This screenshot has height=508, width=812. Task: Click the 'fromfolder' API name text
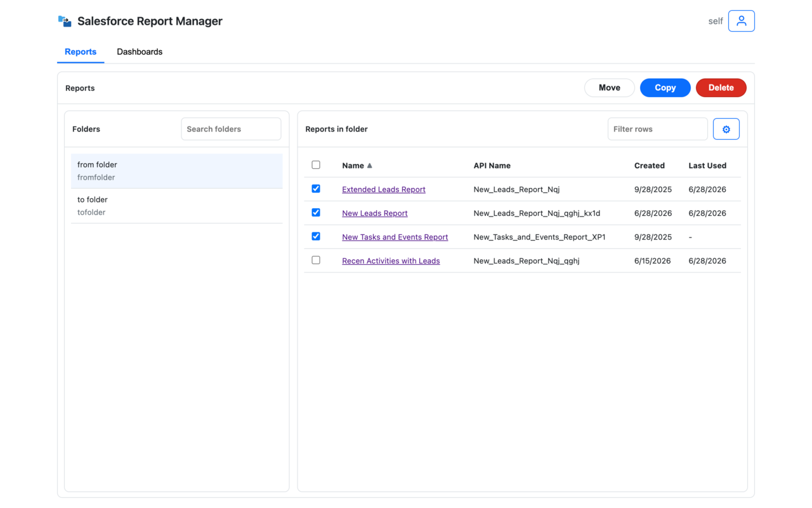click(x=96, y=178)
